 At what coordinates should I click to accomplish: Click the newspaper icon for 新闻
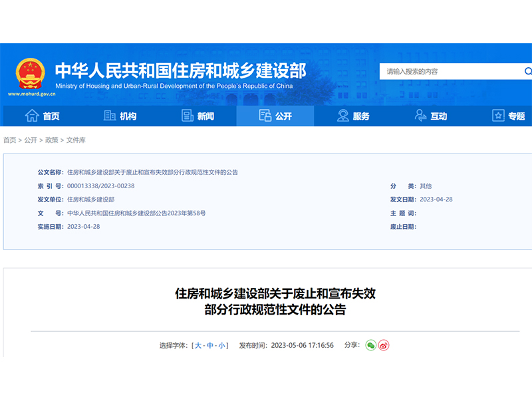[188, 116]
